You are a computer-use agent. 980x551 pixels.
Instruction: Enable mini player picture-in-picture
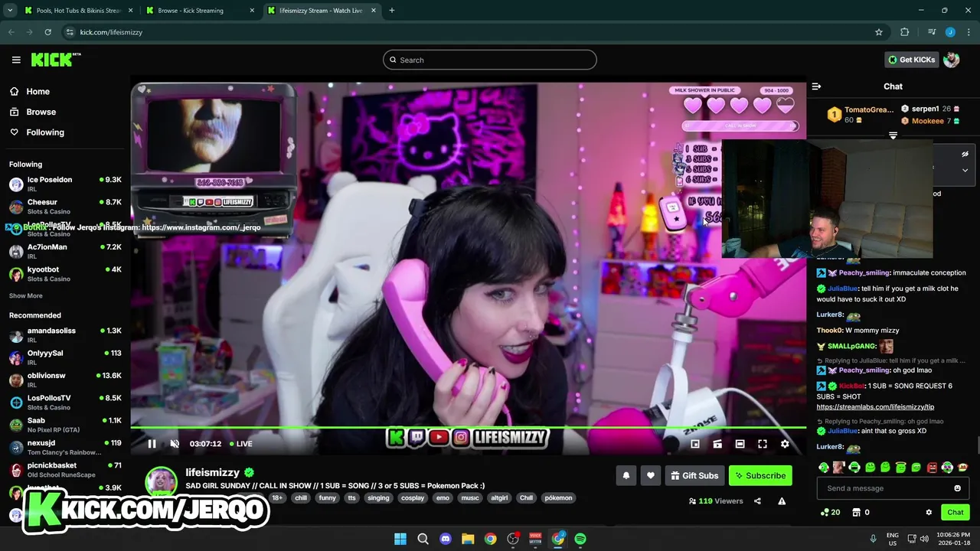[695, 444]
